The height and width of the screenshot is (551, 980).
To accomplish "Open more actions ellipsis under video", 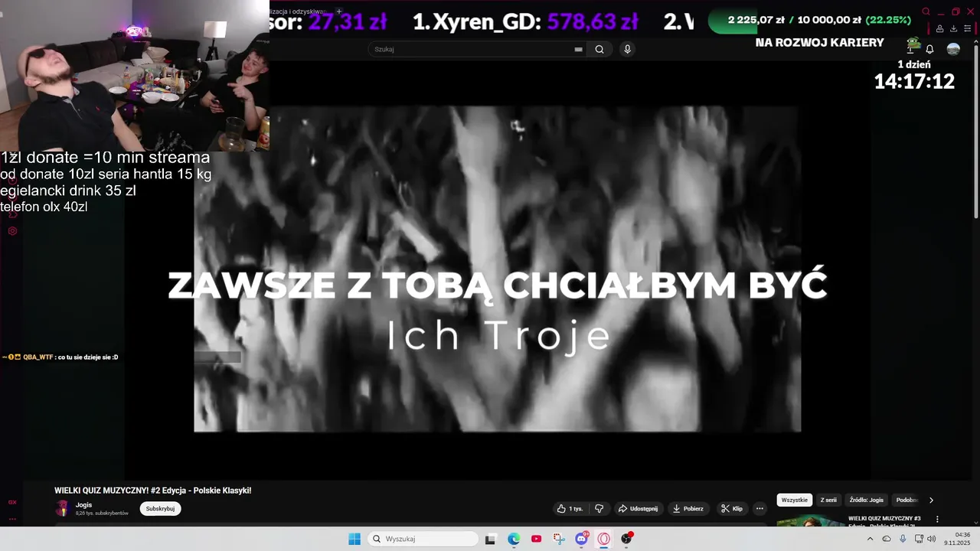I will [759, 509].
